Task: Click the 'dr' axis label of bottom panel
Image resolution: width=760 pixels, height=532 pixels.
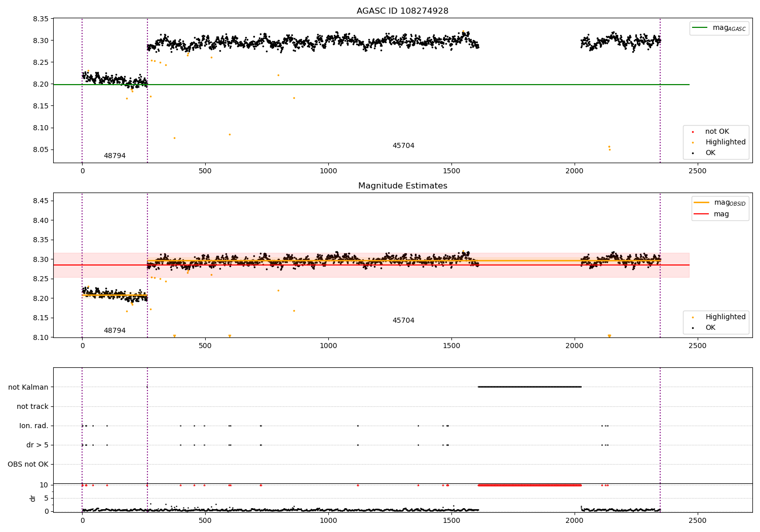Action: (33, 498)
